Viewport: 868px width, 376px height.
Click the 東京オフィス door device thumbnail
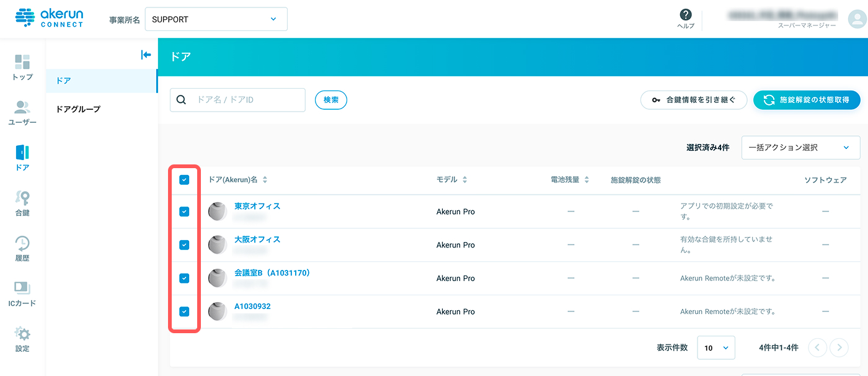coord(218,212)
